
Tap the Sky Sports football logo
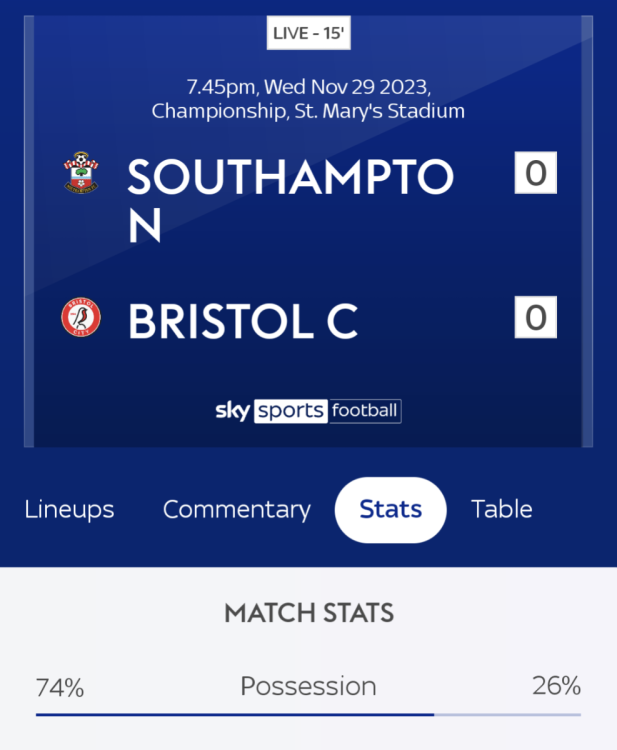pyautogui.click(x=308, y=410)
